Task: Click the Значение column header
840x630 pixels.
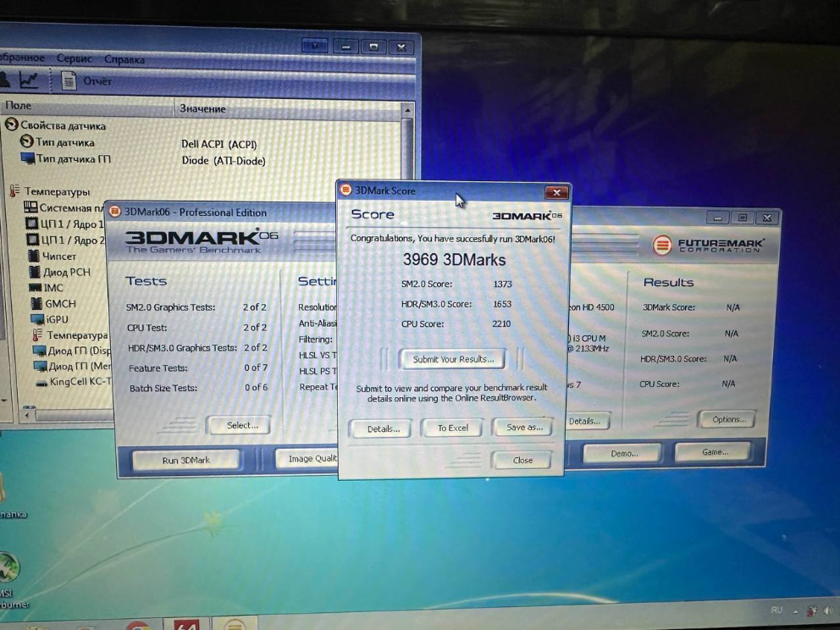Action: click(290, 108)
